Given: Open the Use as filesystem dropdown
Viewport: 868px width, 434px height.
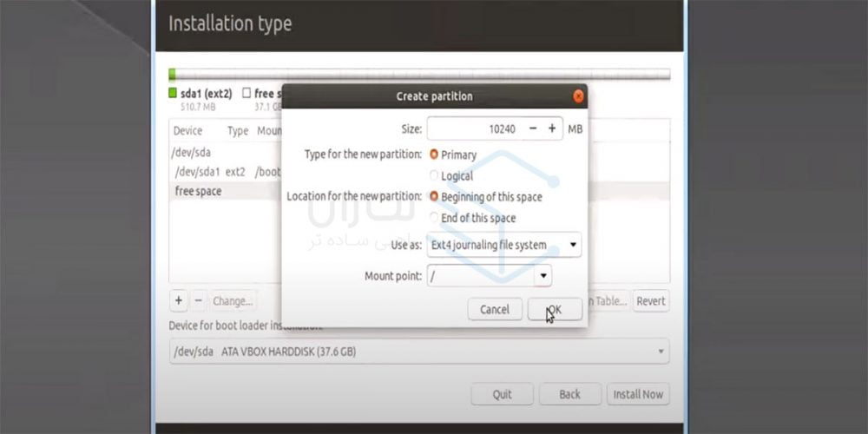Looking at the screenshot, I should point(504,245).
